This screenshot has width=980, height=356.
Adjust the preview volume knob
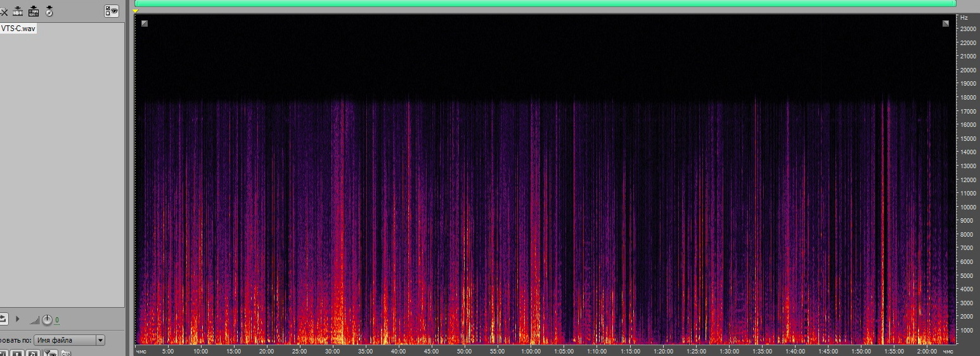47,320
